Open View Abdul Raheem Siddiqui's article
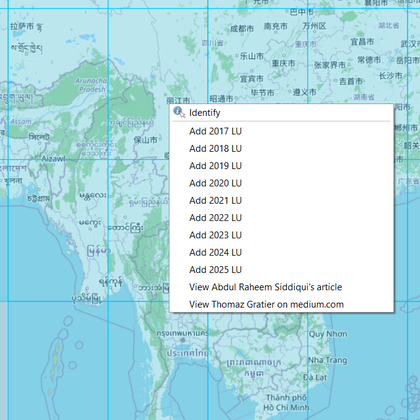Image resolution: width=420 pixels, height=420 pixels. 282,287
